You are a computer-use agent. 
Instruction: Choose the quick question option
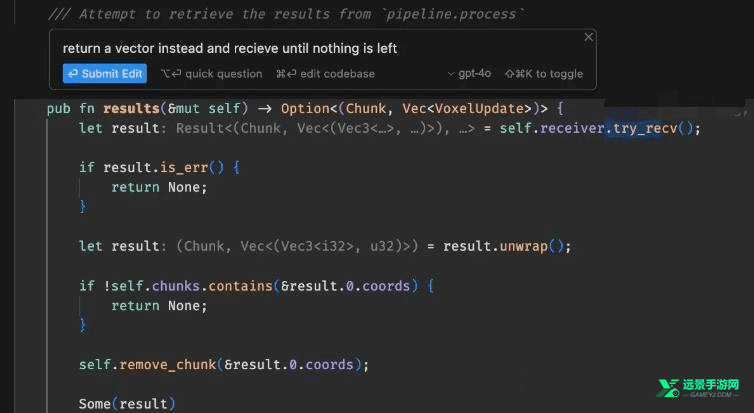click(x=211, y=73)
